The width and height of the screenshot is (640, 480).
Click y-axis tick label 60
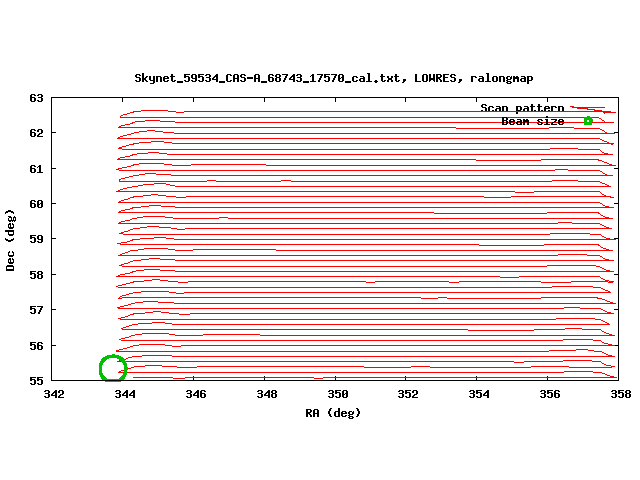(x=36, y=204)
